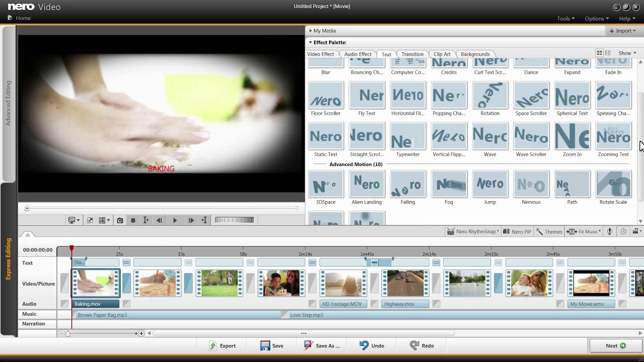Click the circular clock icon by microphone
Screen dimensions: 644x362
click(x=623, y=231)
